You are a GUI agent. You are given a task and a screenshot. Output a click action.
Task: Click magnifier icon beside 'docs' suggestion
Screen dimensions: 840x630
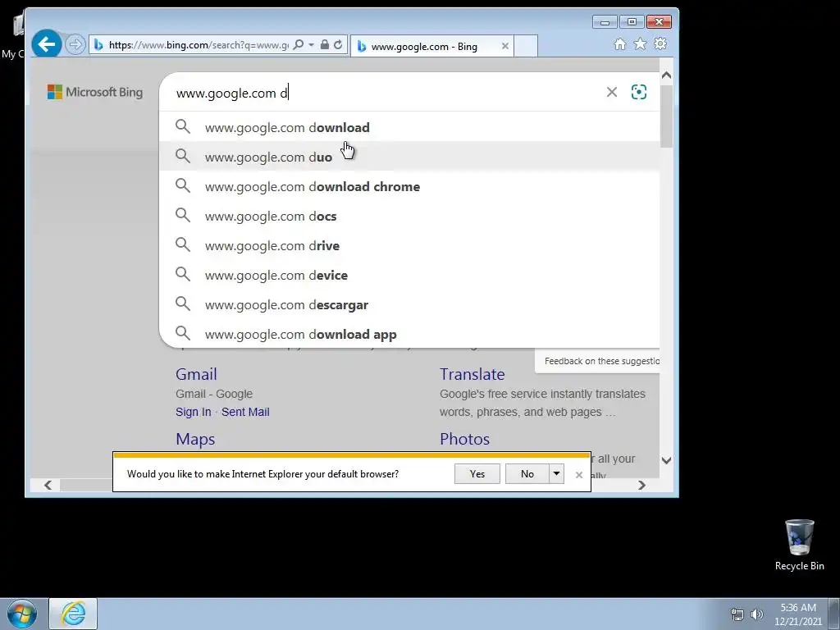pos(183,216)
